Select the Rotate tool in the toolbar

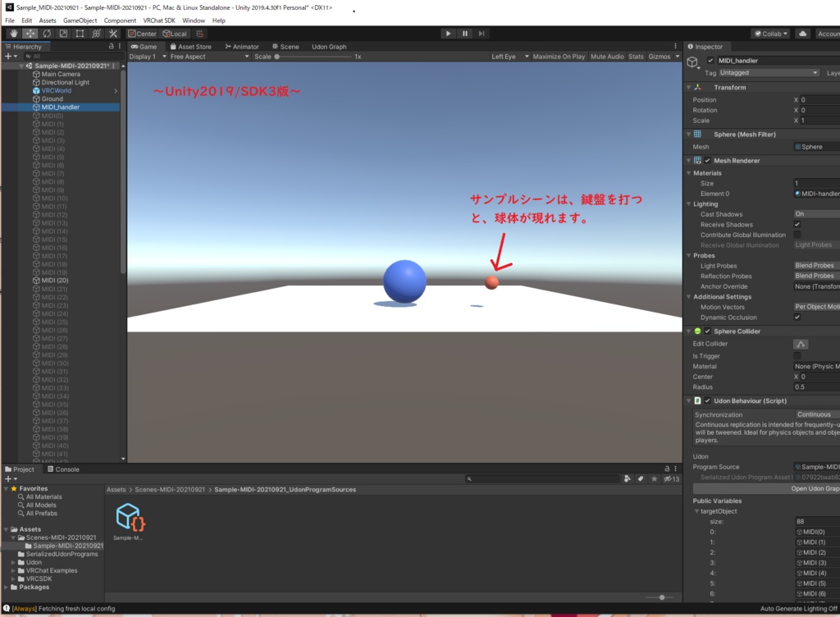pyautogui.click(x=47, y=34)
